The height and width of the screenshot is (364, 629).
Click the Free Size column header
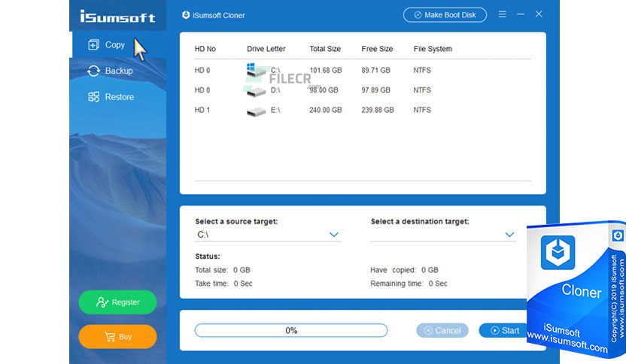(377, 49)
